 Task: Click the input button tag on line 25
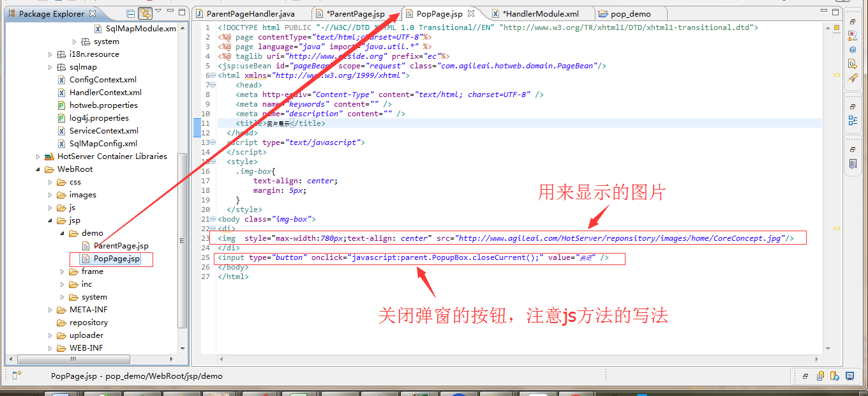[414, 257]
